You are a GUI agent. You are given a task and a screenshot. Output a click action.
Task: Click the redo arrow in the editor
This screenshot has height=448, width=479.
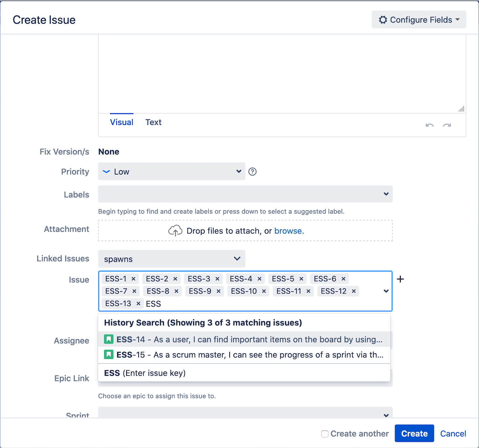[447, 125]
